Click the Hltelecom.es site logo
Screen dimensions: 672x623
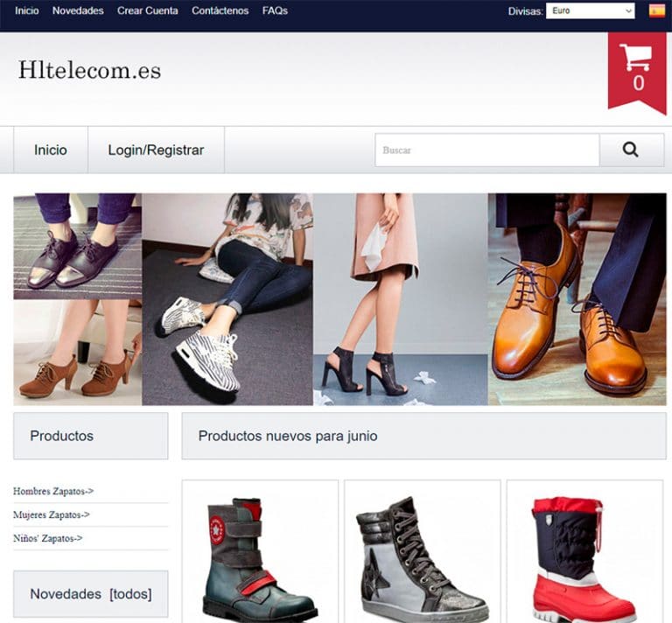pyautogui.click(x=89, y=70)
